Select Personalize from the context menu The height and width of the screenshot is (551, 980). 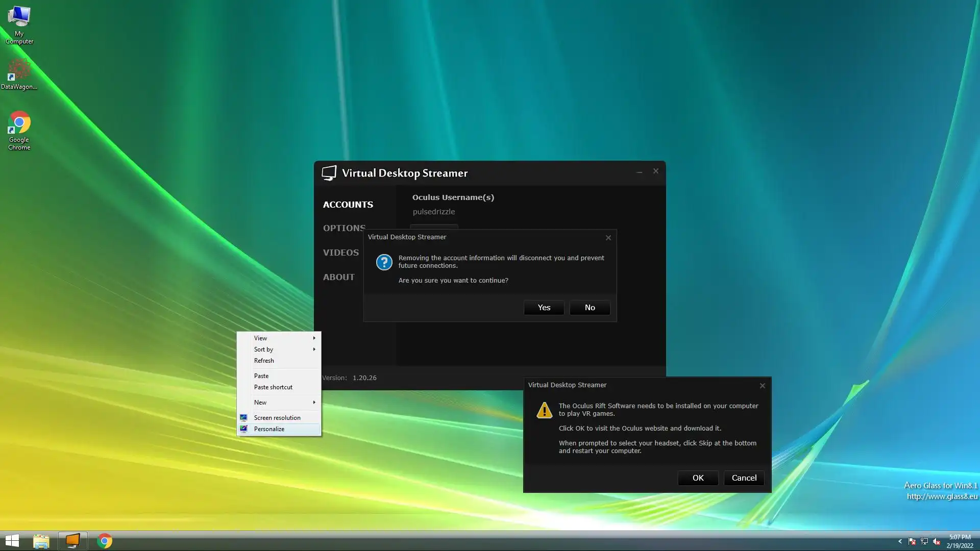(x=269, y=429)
